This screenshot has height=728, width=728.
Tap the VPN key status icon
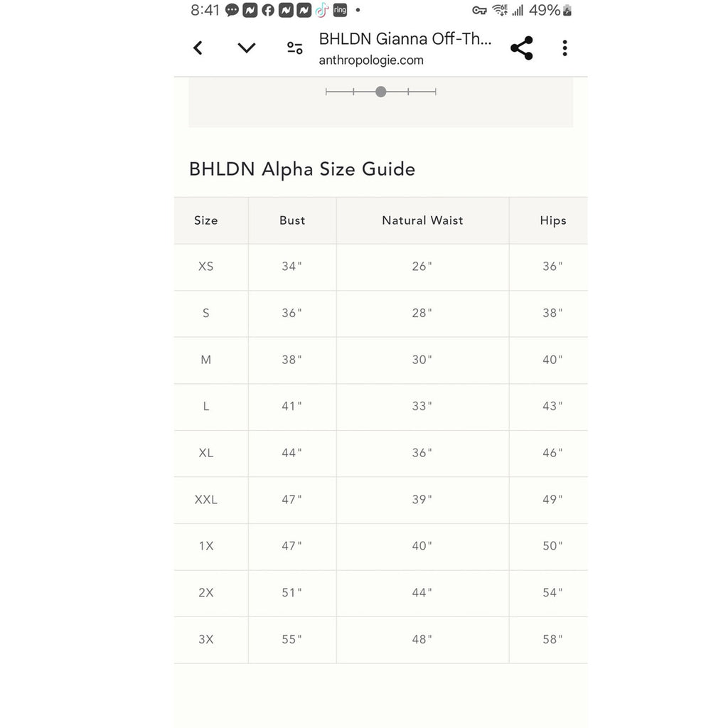pos(479,10)
